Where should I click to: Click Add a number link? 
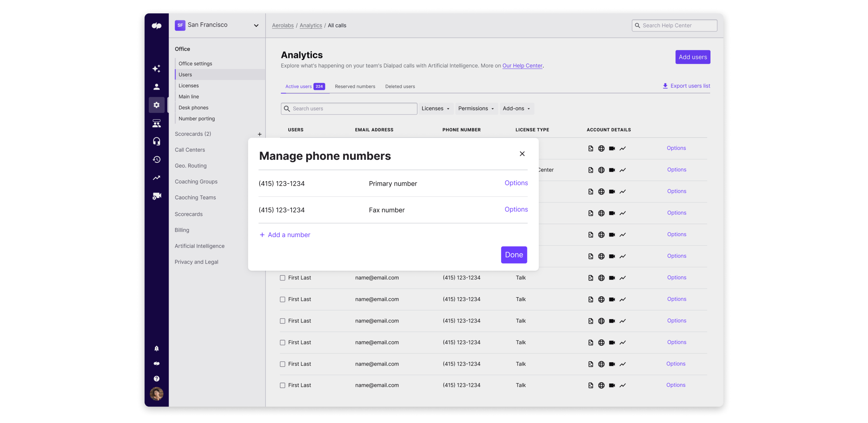pyautogui.click(x=285, y=235)
